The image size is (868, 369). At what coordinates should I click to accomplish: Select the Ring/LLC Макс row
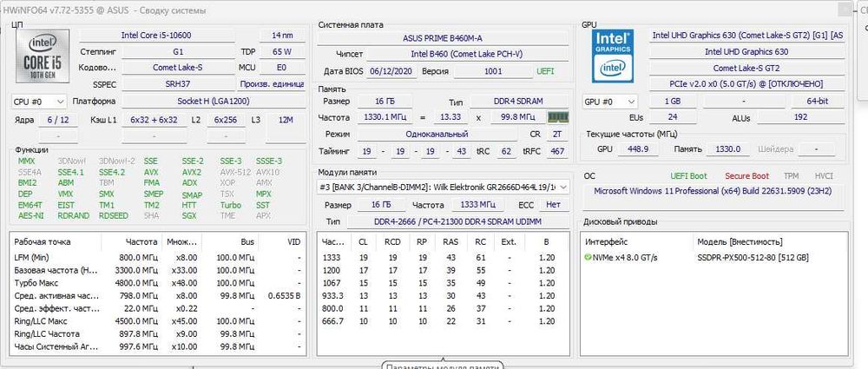(157, 321)
